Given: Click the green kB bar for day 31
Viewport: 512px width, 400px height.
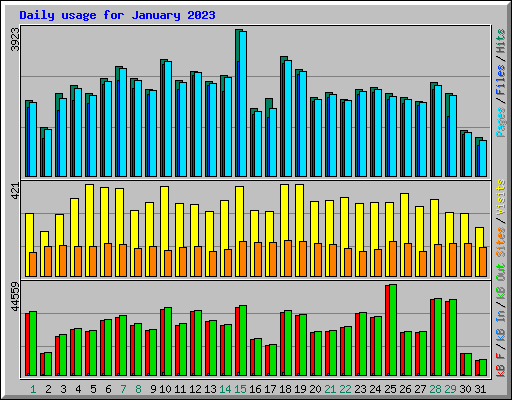Looking at the screenshot, I should pyautogui.click(x=483, y=368).
